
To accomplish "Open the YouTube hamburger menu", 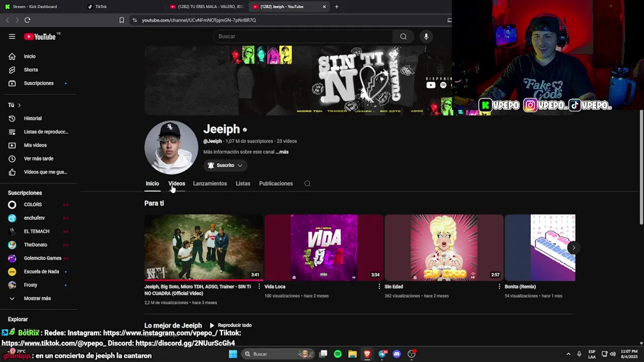I will point(12,36).
